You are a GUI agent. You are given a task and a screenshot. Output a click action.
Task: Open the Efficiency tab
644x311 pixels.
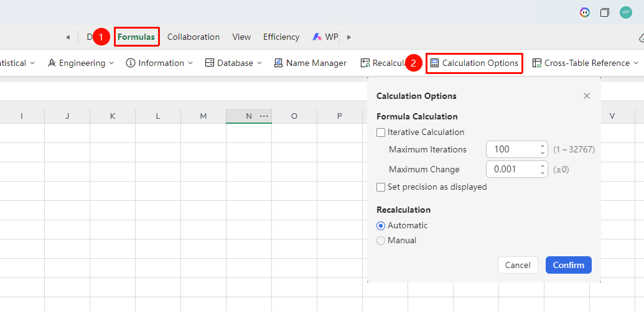point(281,37)
